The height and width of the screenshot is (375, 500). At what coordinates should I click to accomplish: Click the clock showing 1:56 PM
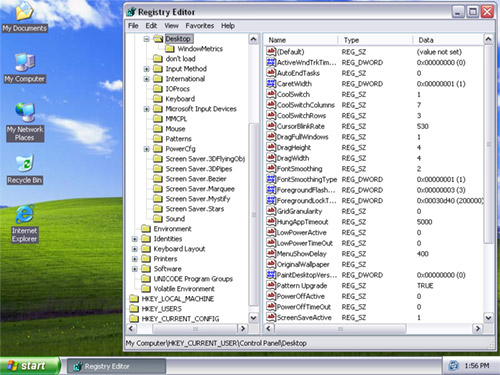pos(477,366)
